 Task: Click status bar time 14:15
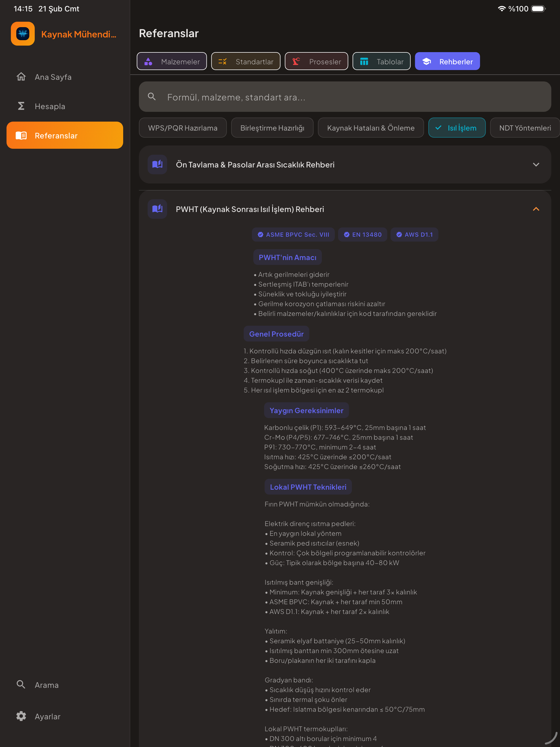23,9
